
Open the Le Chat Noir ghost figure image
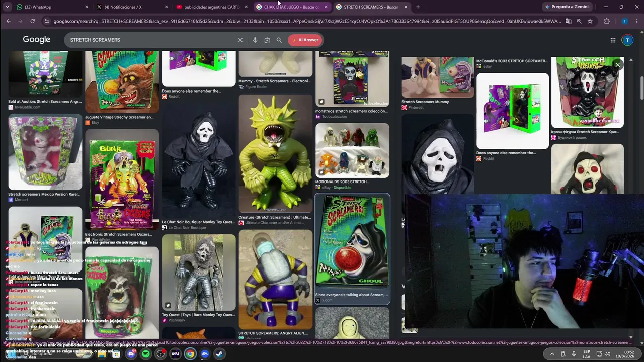point(199,160)
